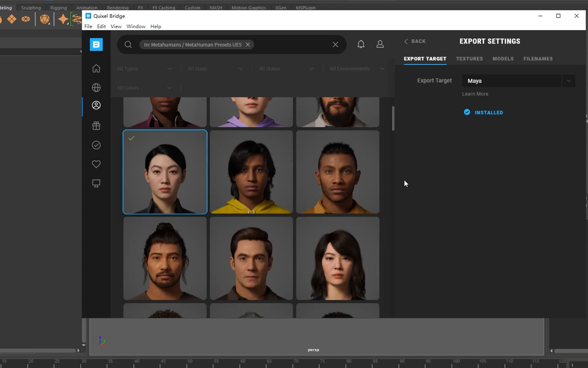Expand the Export Target Maya dropdown arrow
This screenshot has height=368, width=588.
point(568,81)
